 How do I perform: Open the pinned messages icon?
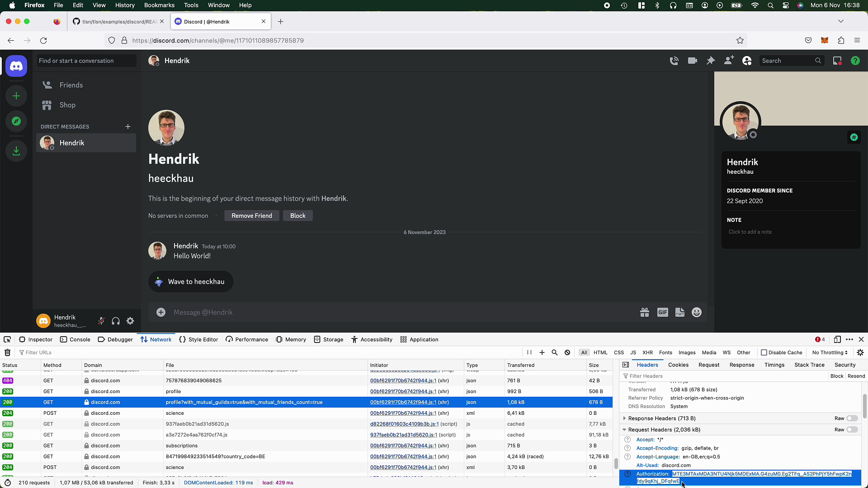pyautogui.click(x=710, y=60)
